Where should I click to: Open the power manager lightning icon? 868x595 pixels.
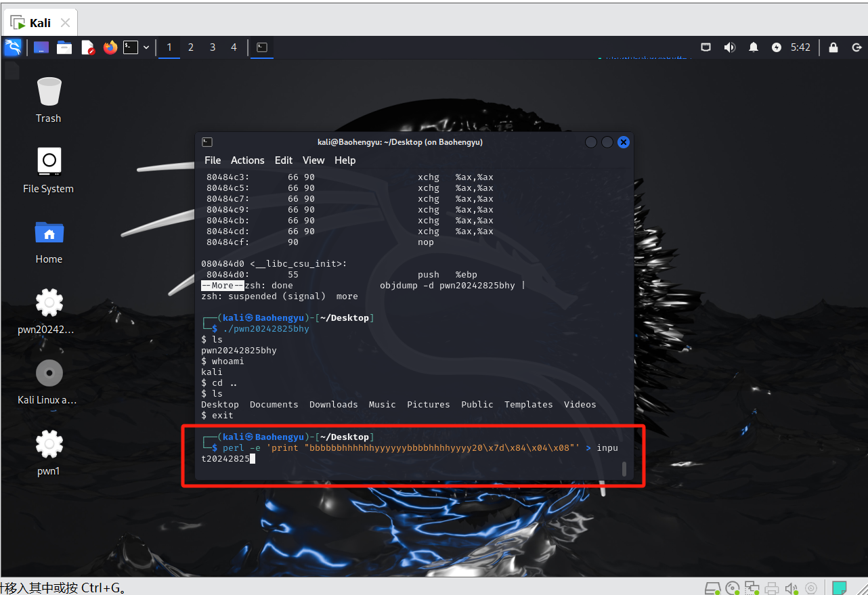click(x=777, y=47)
